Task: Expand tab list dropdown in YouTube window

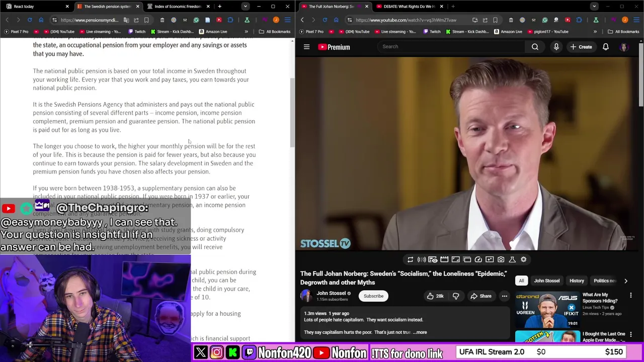Action: point(594,7)
